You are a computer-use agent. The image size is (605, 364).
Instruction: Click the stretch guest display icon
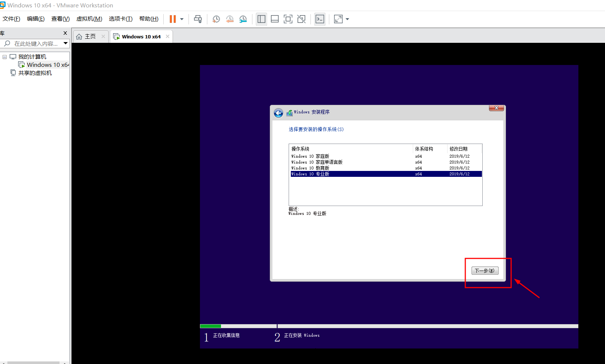338,19
